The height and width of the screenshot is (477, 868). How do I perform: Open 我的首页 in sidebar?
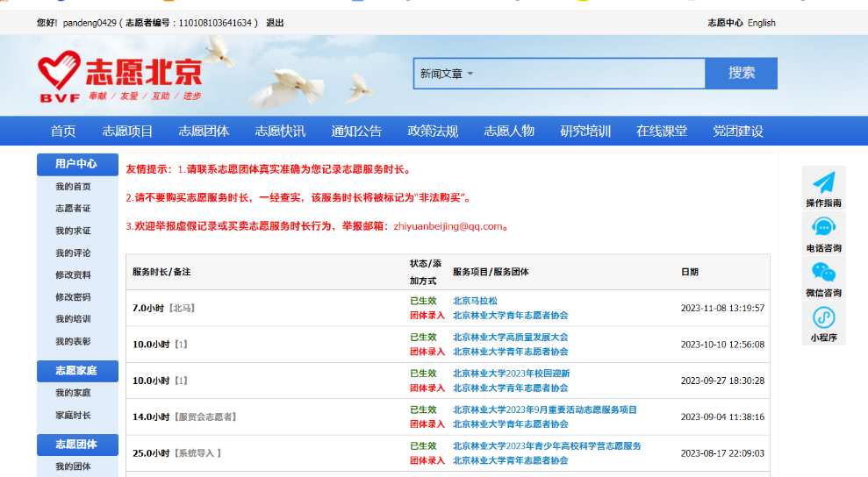tap(73, 187)
